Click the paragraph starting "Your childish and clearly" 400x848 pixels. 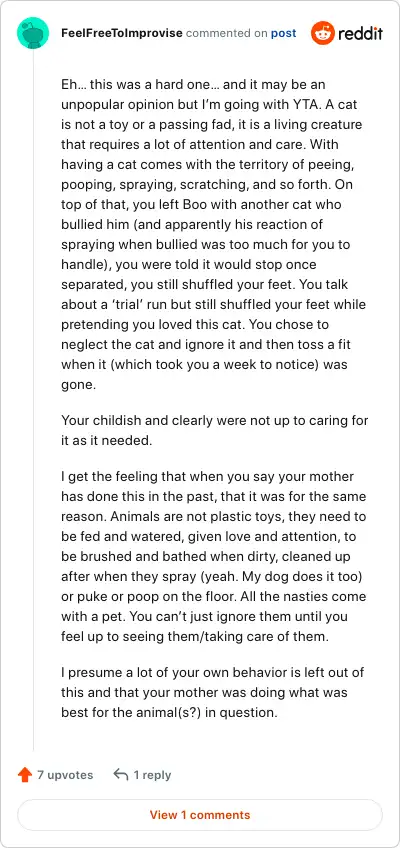point(215,430)
